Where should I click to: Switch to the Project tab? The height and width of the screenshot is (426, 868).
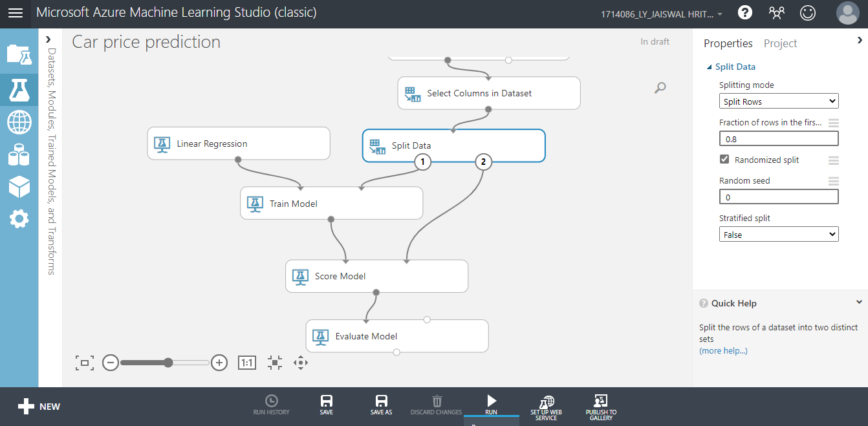point(781,43)
